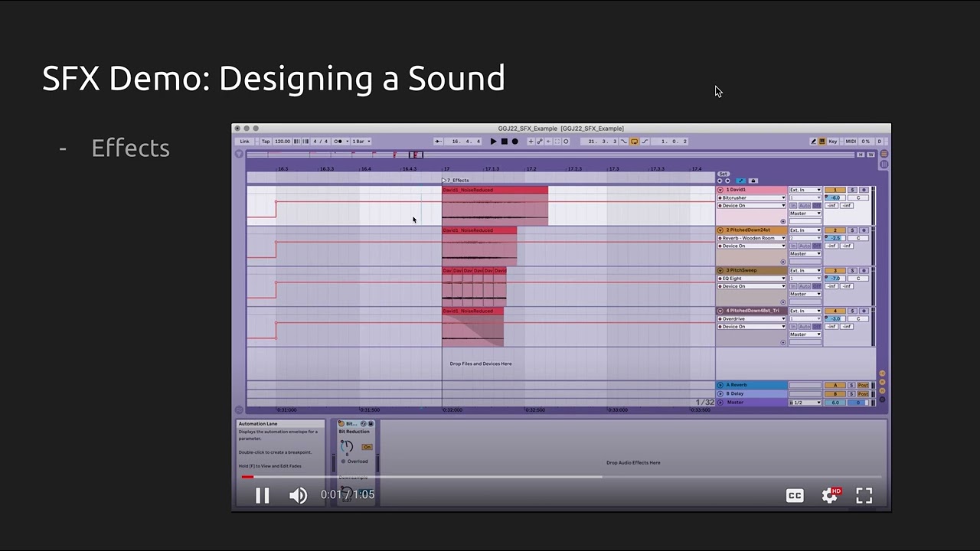Open Master 1/2 output dropdown
The width and height of the screenshot is (980, 551).
805,403
